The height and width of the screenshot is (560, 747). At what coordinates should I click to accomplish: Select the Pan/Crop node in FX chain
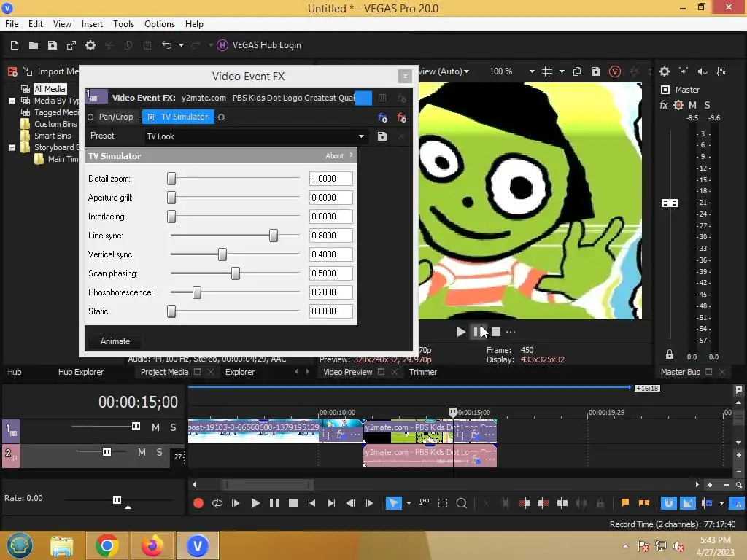tap(116, 117)
